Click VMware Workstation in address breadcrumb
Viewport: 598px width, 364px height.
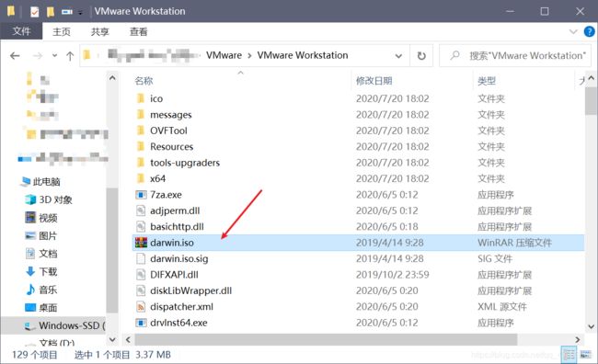tap(303, 55)
